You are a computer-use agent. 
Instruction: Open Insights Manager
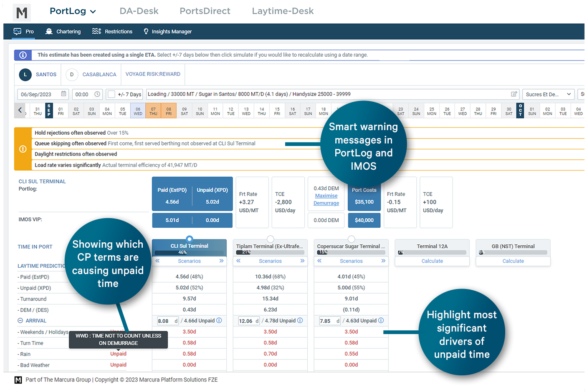click(167, 32)
